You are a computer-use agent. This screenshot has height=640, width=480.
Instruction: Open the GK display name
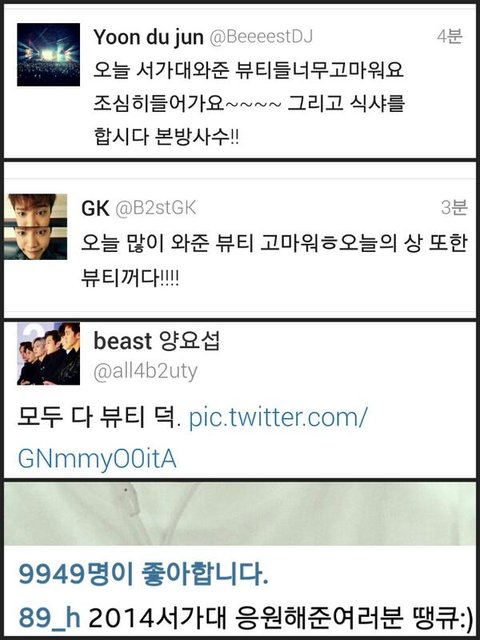pos(95,209)
